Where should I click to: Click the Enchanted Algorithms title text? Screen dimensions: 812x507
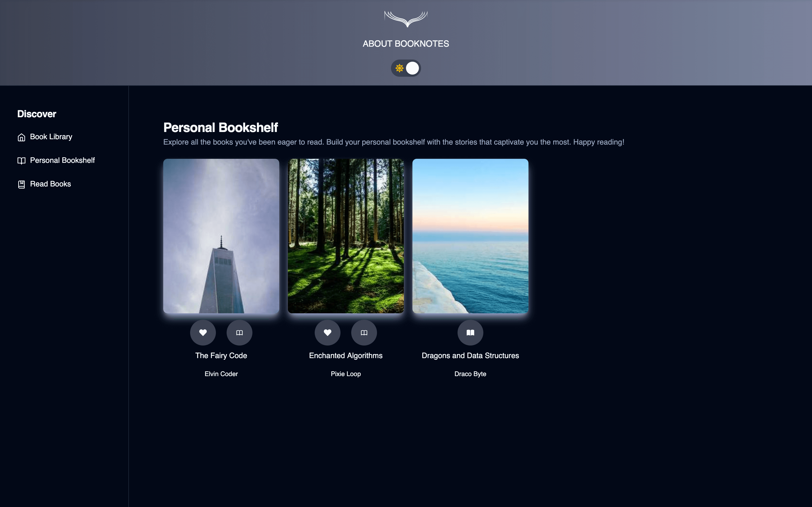(346, 355)
